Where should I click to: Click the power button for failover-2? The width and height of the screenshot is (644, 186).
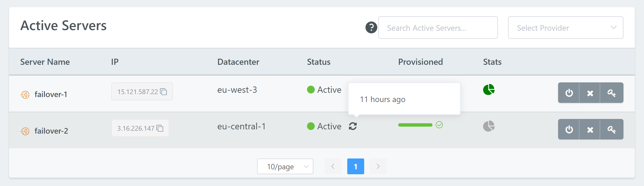point(569,129)
